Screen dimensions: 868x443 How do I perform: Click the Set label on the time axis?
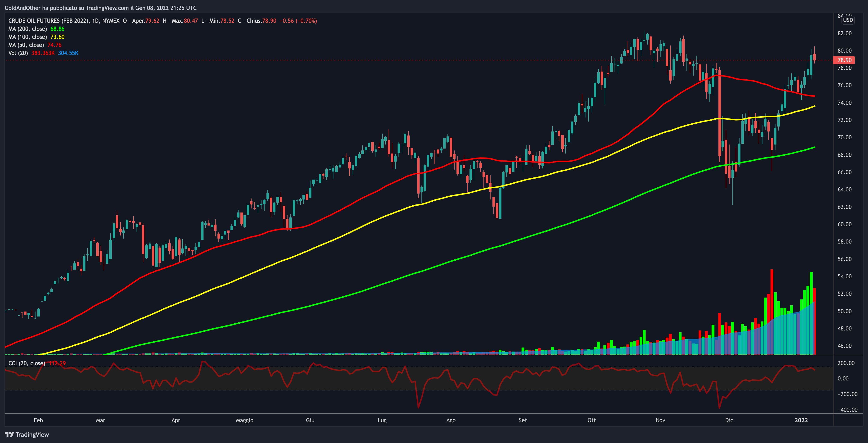point(523,420)
